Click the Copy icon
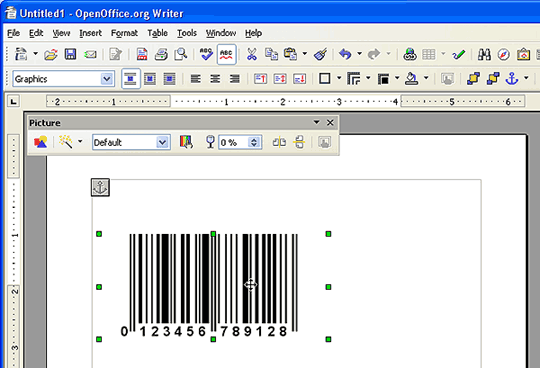This screenshot has height=368, width=540. [271, 54]
